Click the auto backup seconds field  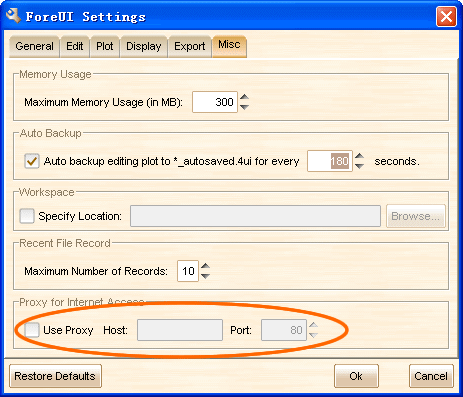[330, 161]
